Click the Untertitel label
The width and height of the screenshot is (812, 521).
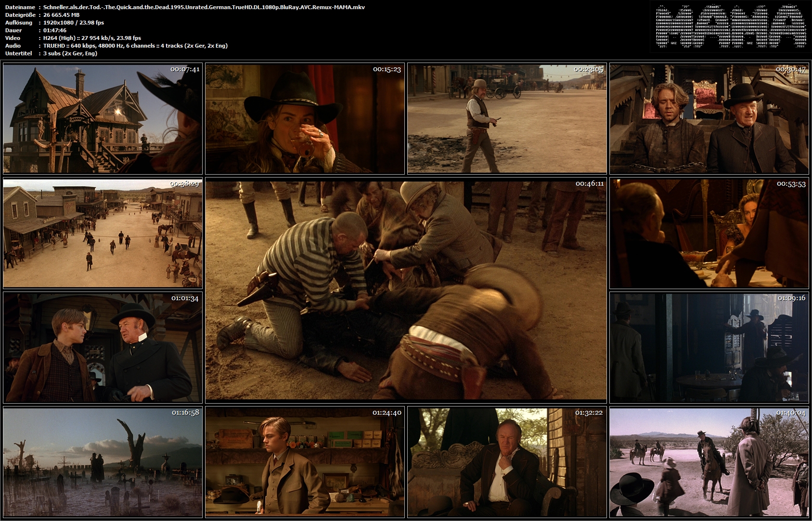[x=19, y=53]
